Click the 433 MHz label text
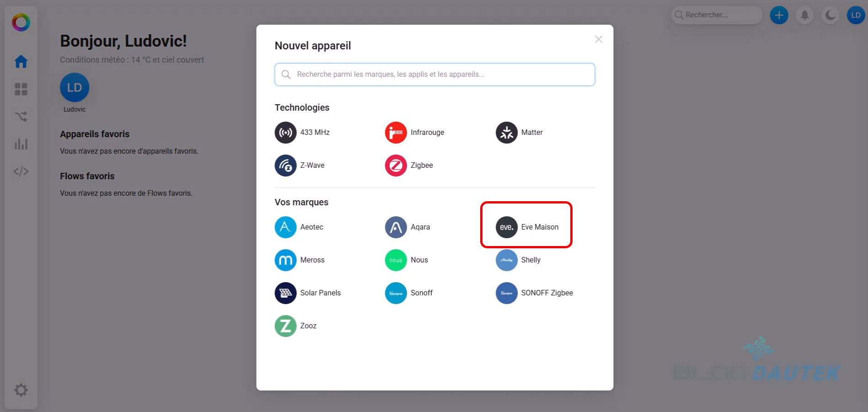 (x=315, y=133)
